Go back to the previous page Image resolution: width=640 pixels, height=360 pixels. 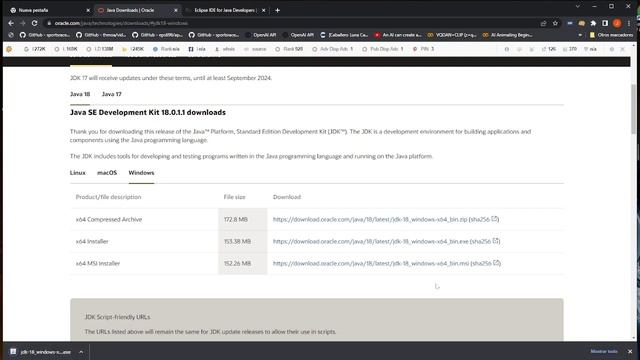[x=11, y=23]
